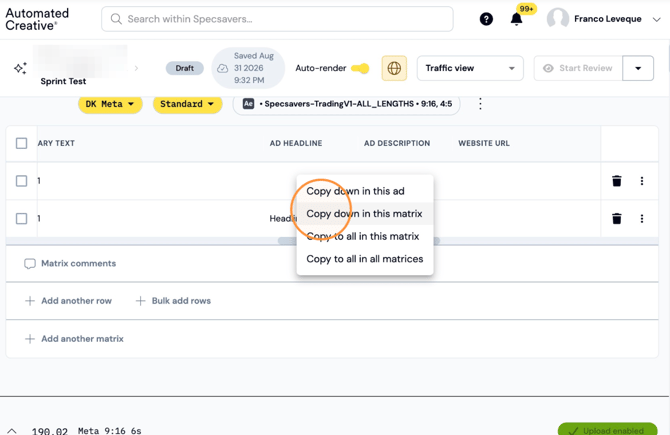The height and width of the screenshot is (435, 670).
Task: Select the Specsavers-TradingV1-ALL_LENGTHS template chip
Action: pyautogui.click(x=347, y=104)
